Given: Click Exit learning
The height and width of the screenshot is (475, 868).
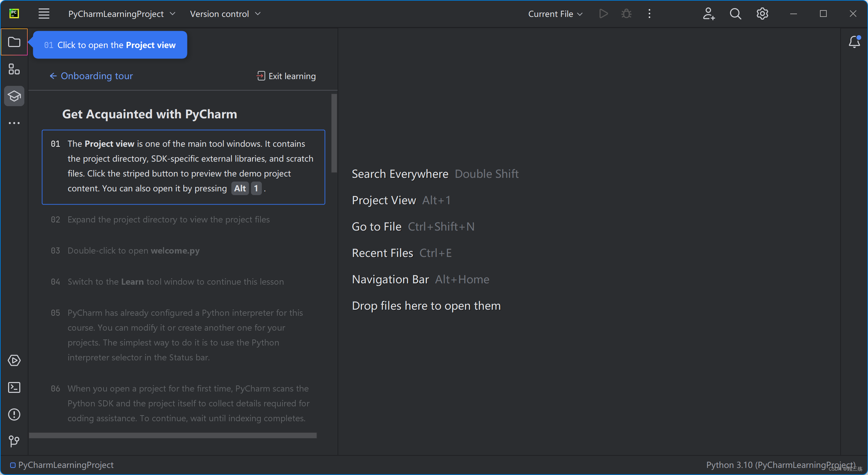Looking at the screenshot, I should coord(286,76).
